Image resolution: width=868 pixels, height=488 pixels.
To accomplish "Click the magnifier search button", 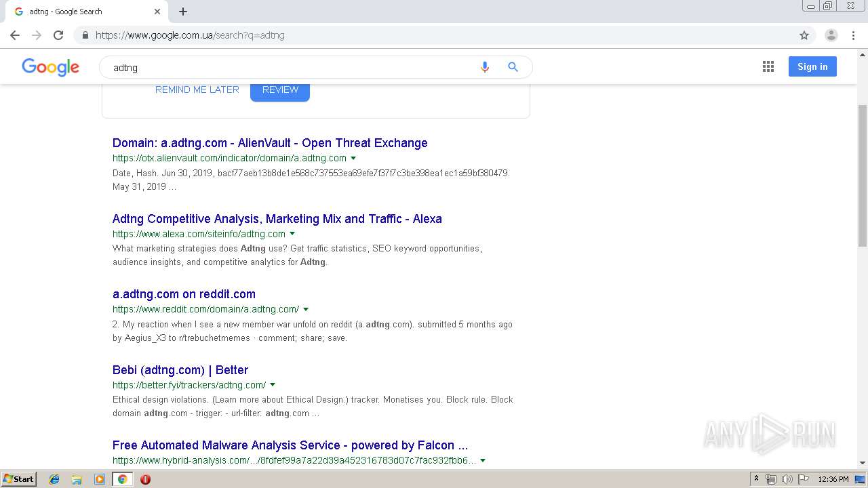I will pos(513,67).
